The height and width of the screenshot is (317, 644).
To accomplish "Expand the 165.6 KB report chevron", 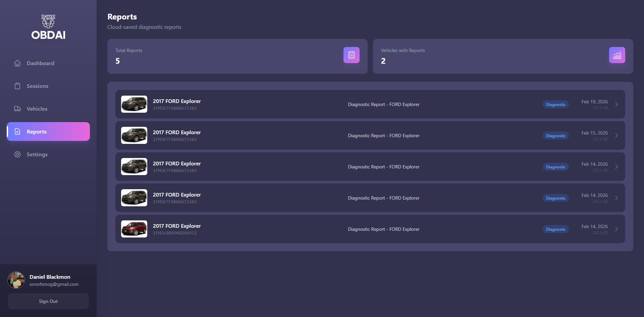I will tap(616, 136).
